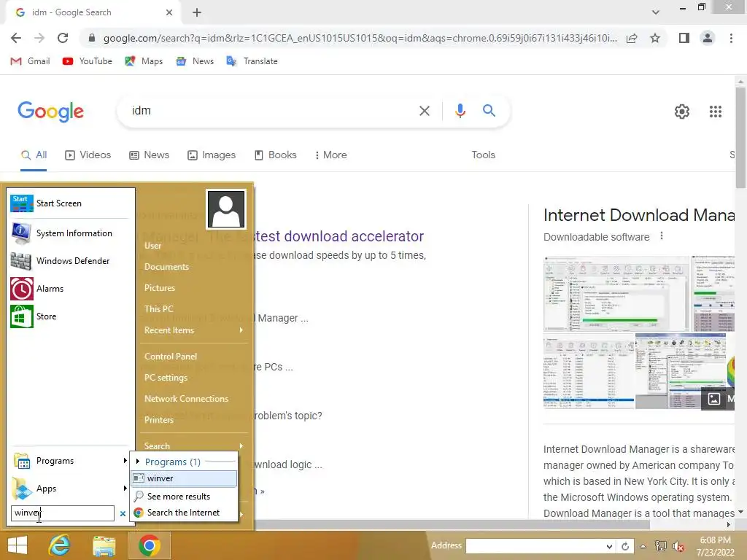Open a new Chrome tab
This screenshot has width=747, height=560.
coord(197,12)
